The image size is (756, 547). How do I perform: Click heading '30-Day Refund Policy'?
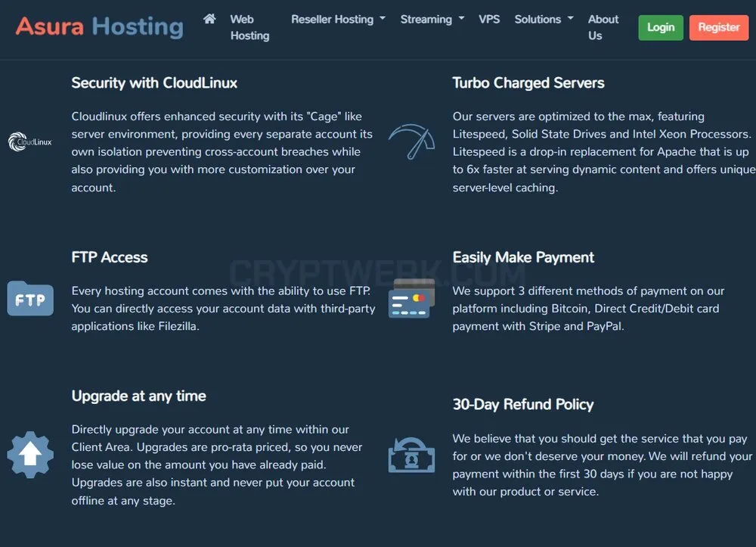click(523, 404)
